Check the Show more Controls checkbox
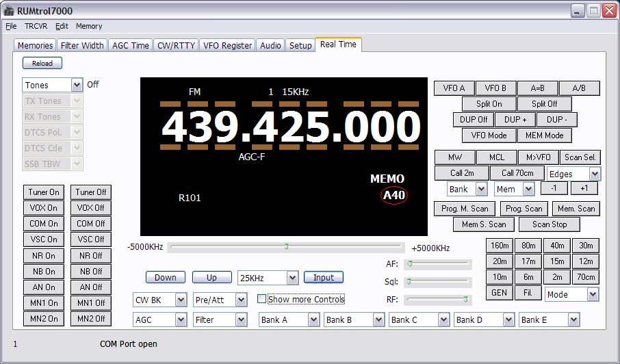This screenshot has width=620, height=364. point(261,299)
